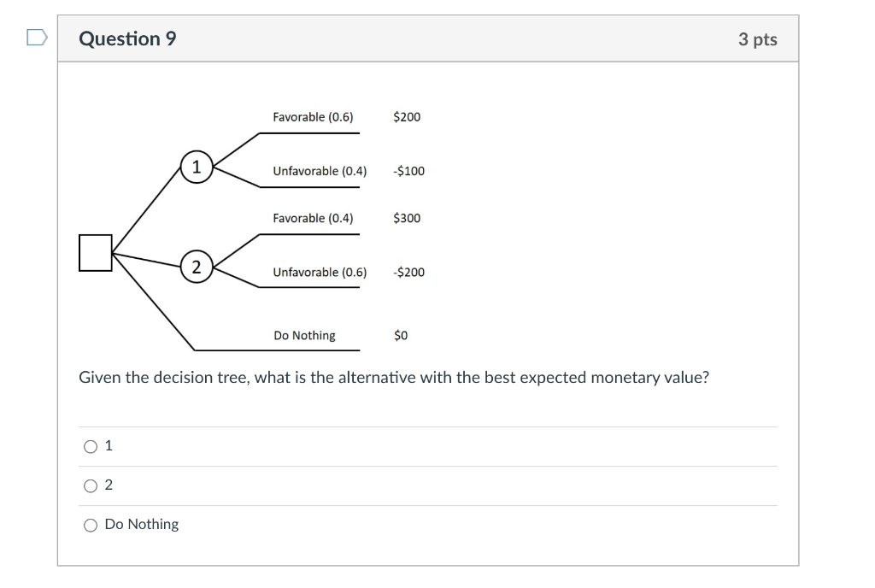Click the square decision node in the tree
Viewport: 875px width, 588px height.
(x=96, y=253)
